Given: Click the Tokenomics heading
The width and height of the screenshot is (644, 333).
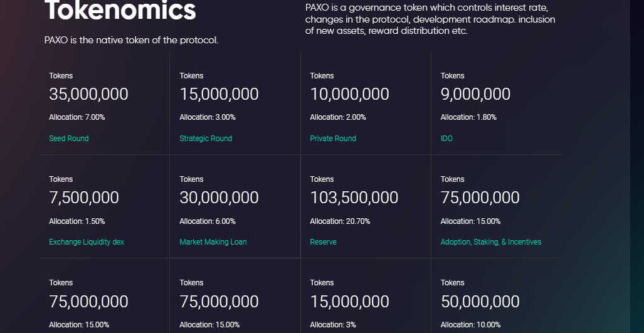Looking at the screenshot, I should point(120,10).
